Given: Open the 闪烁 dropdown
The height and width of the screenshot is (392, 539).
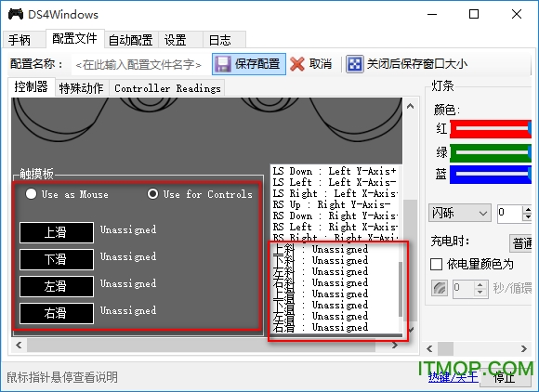Looking at the screenshot, I should click(x=459, y=214).
